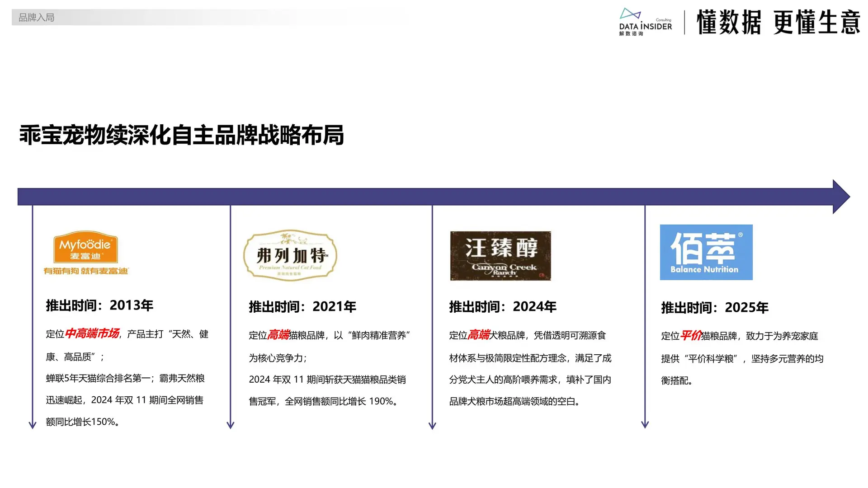The image size is (868, 488).
Task: Click the line 提供“平价科学粮”，坚持多元营养的均
Action: click(742, 359)
